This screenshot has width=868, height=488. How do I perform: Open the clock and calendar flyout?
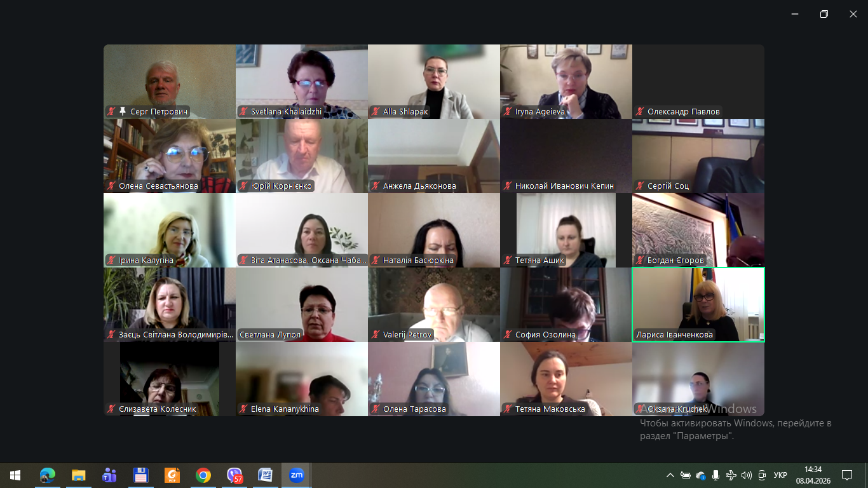pyautogui.click(x=813, y=475)
